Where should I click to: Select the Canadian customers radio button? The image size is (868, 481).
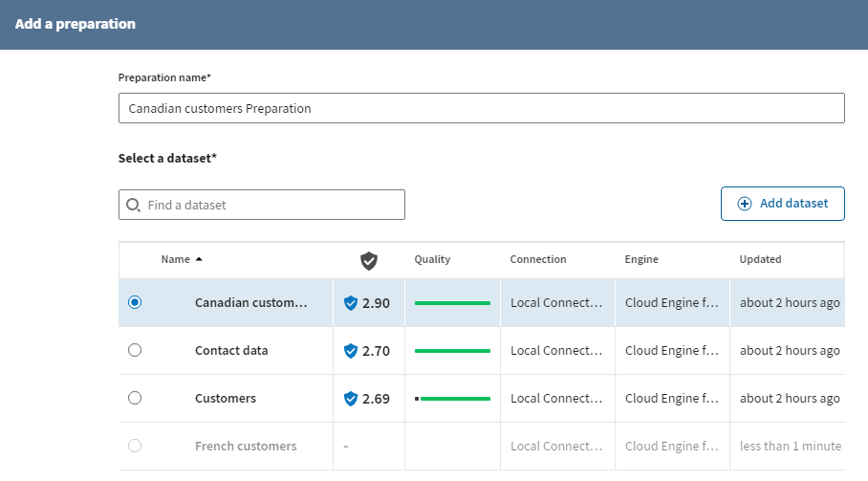click(135, 302)
